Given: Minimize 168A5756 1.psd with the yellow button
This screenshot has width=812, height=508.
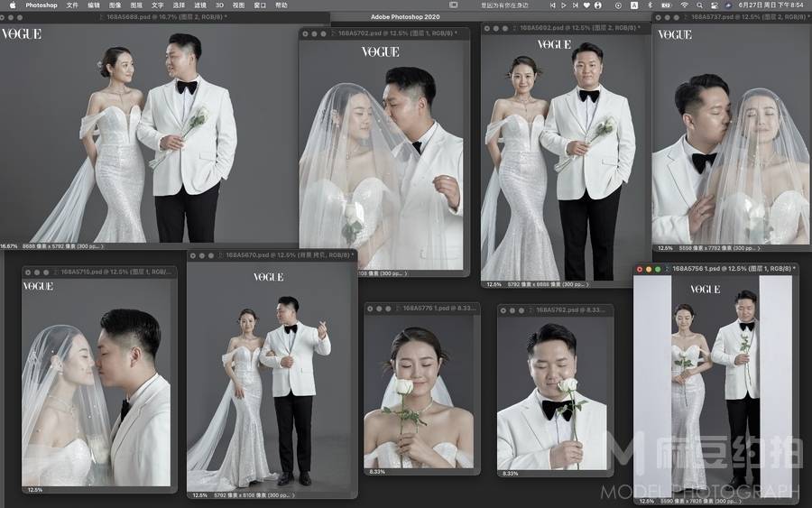Looking at the screenshot, I should 649,269.
